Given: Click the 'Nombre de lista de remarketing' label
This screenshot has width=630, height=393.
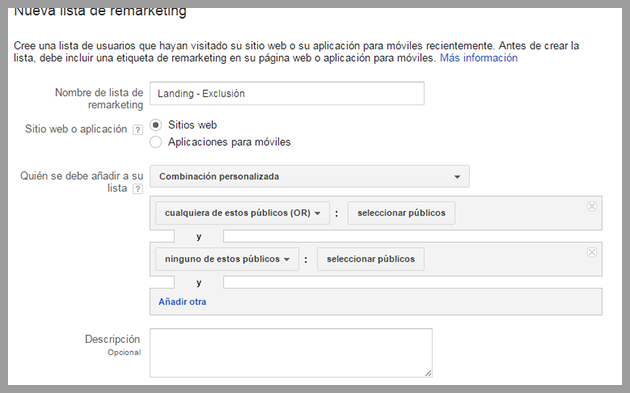Looking at the screenshot, I should tap(99, 99).
